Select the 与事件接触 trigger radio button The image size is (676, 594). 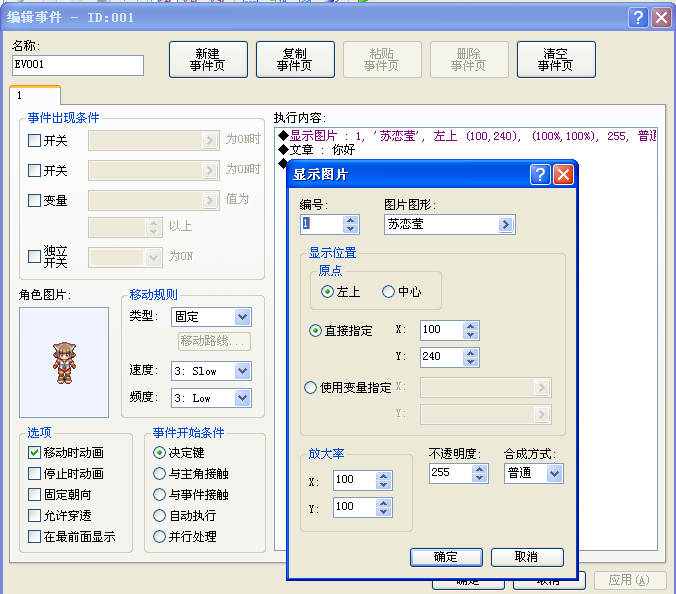click(x=160, y=494)
